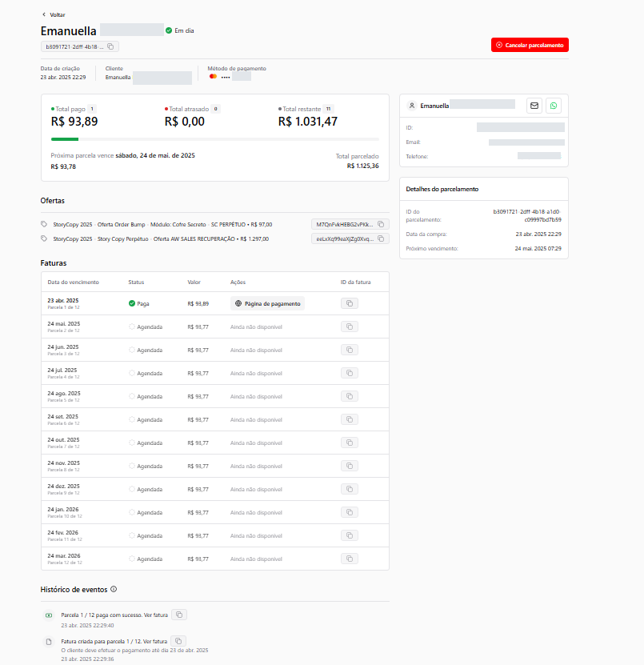Copy invoice ID for 24 mar. 2026

point(350,559)
